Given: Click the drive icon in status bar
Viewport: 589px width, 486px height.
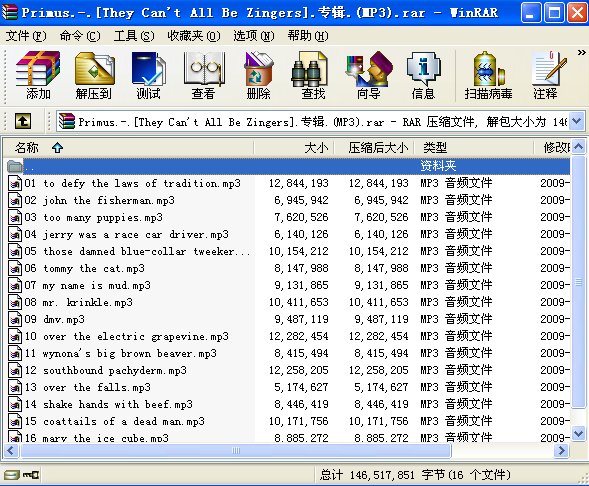Looking at the screenshot, I should pos(11,475).
